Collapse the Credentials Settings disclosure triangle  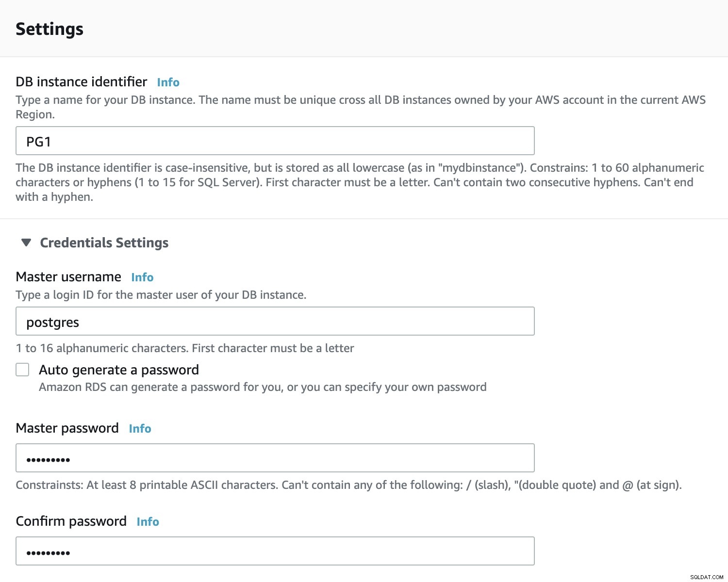[x=26, y=242]
